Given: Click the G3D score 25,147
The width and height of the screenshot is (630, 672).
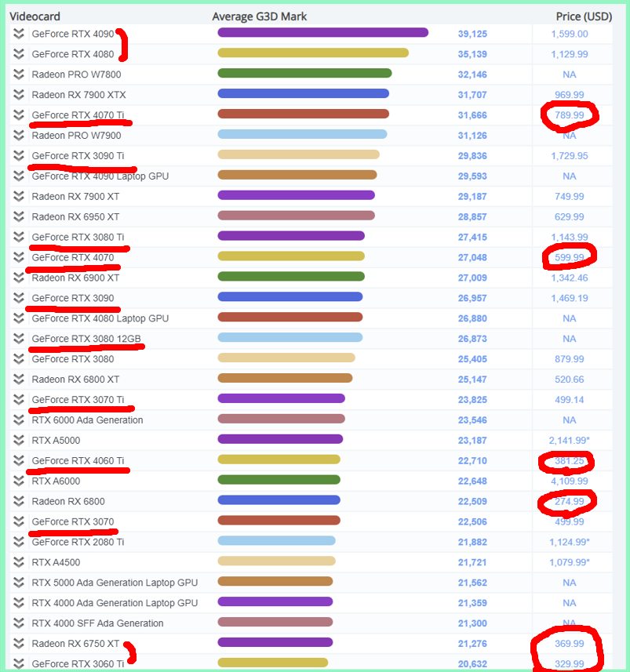Looking at the screenshot, I should click(x=472, y=380).
